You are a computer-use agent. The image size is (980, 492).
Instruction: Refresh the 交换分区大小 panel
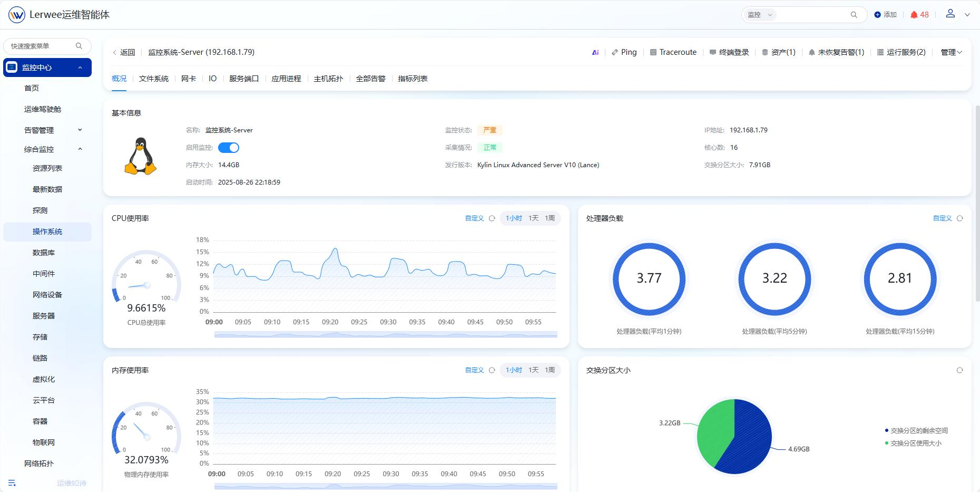[960, 370]
